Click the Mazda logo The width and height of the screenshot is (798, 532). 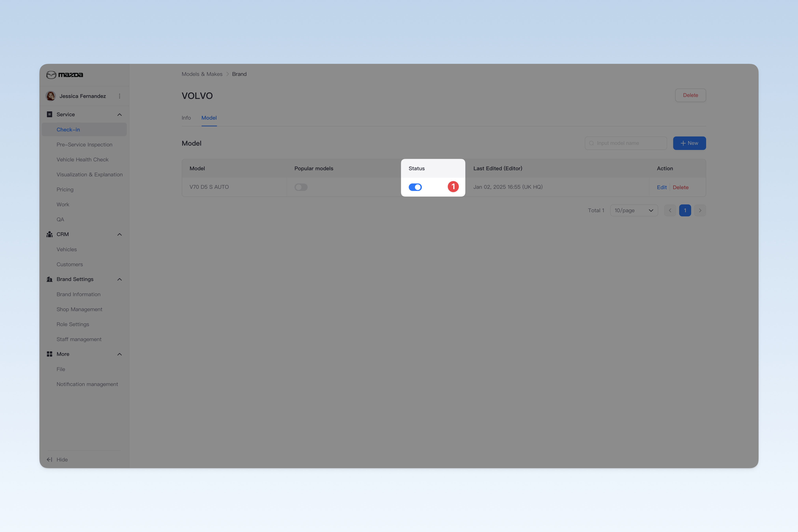click(x=64, y=75)
